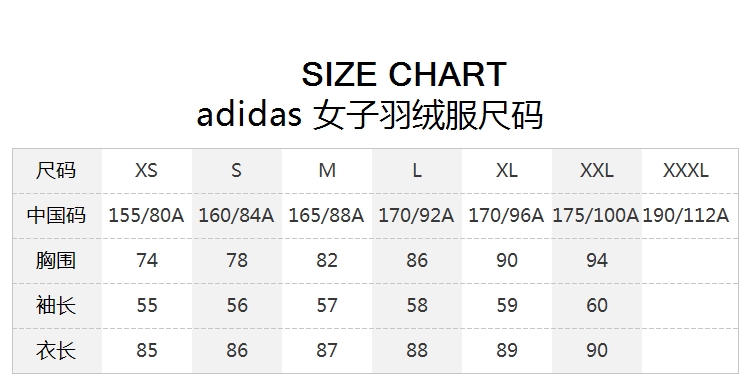Select sleeve length value 57
The width and height of the screenshot is (750, 385).
click(327, 305)
